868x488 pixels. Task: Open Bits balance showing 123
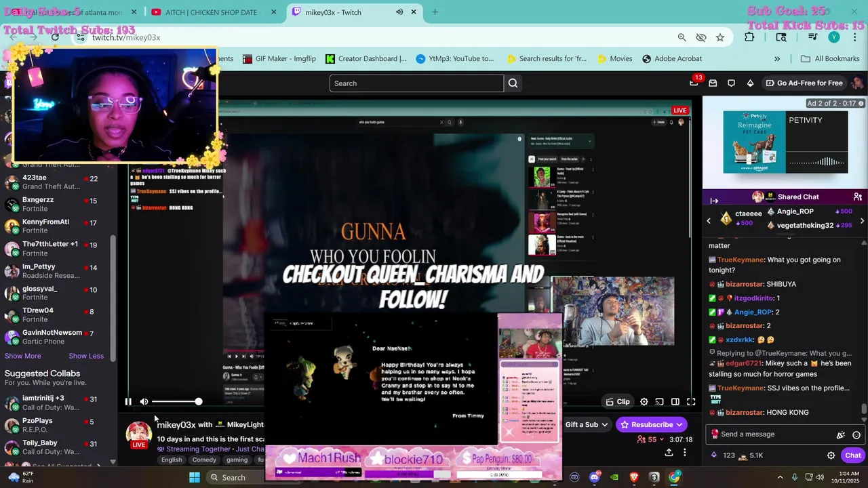(724, 455)
